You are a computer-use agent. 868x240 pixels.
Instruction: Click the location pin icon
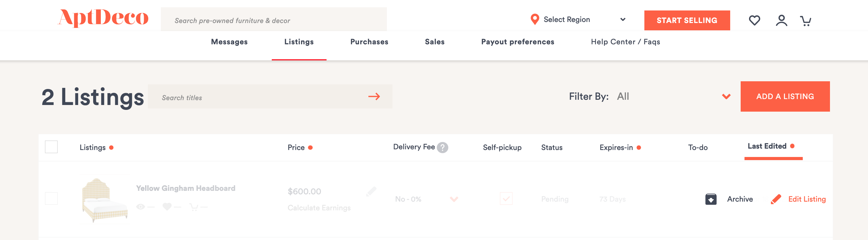534,20
